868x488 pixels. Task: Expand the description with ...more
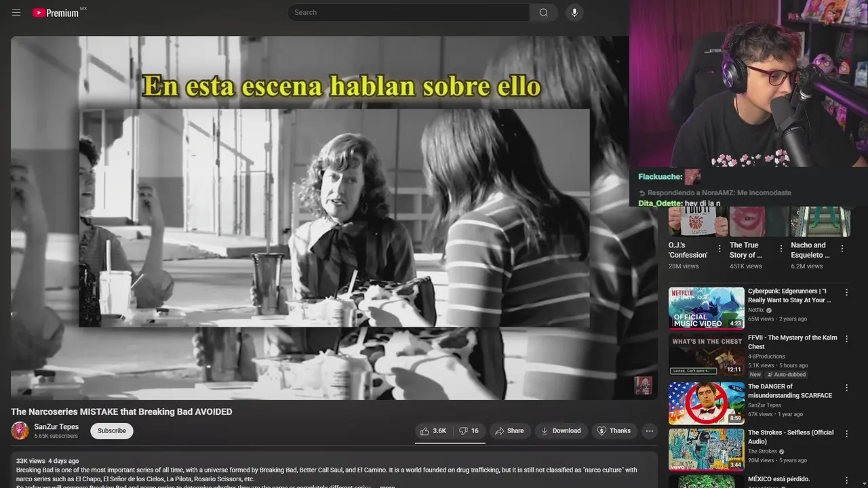click(387, 487)
